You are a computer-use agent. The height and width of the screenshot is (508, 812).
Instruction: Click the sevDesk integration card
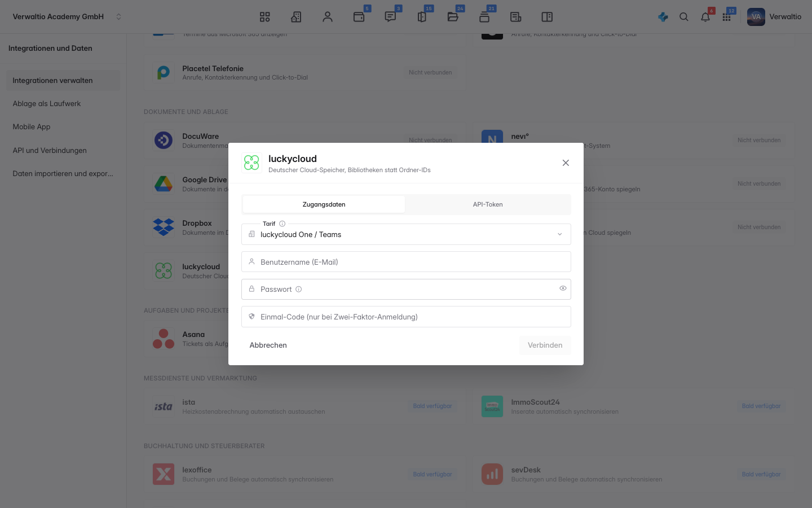tap(634, 474)
